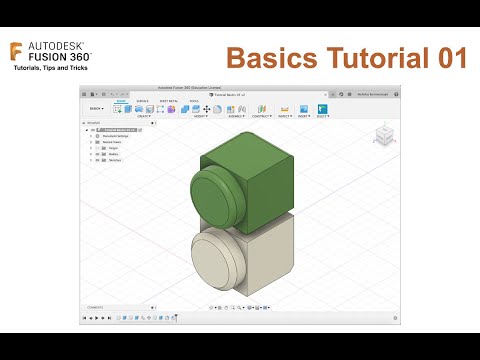Open the File menu dropdown icon
The width and height of the screenshot is (480, 360).
[x=94, y=94]
